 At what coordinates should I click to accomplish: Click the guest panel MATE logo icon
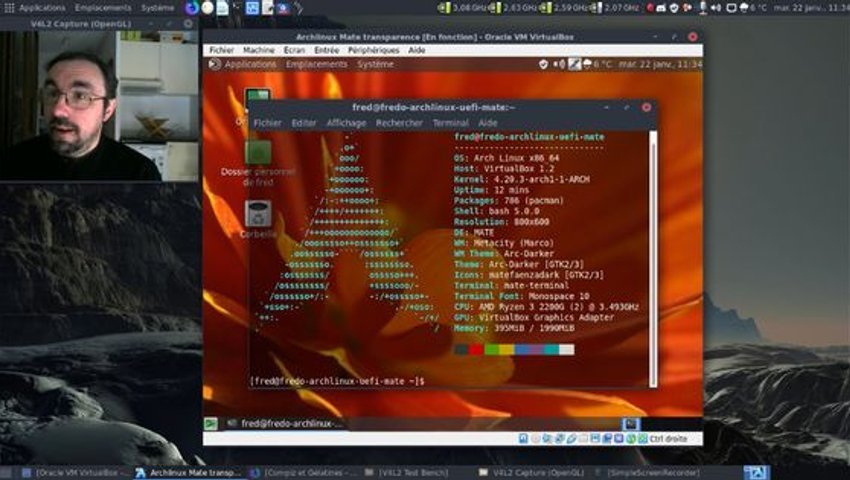tap(215, 64)
